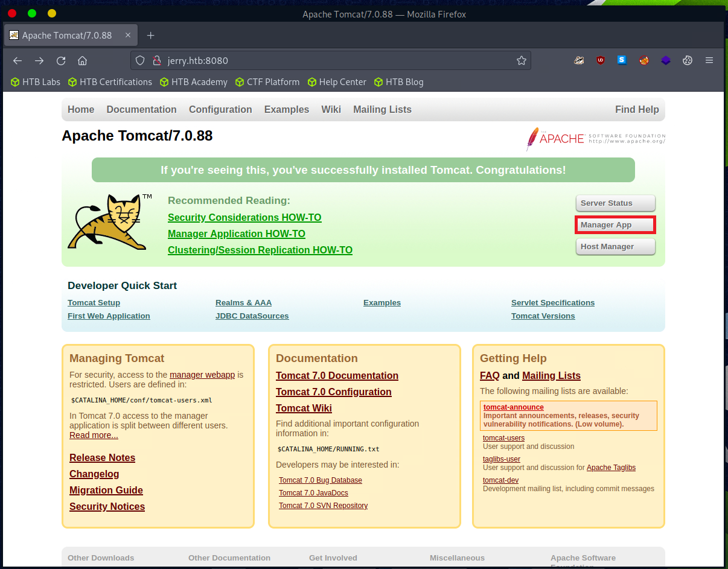Screen dimensions: 728x569
Task: Click the Server Status button
Action: tap(615, 203)
